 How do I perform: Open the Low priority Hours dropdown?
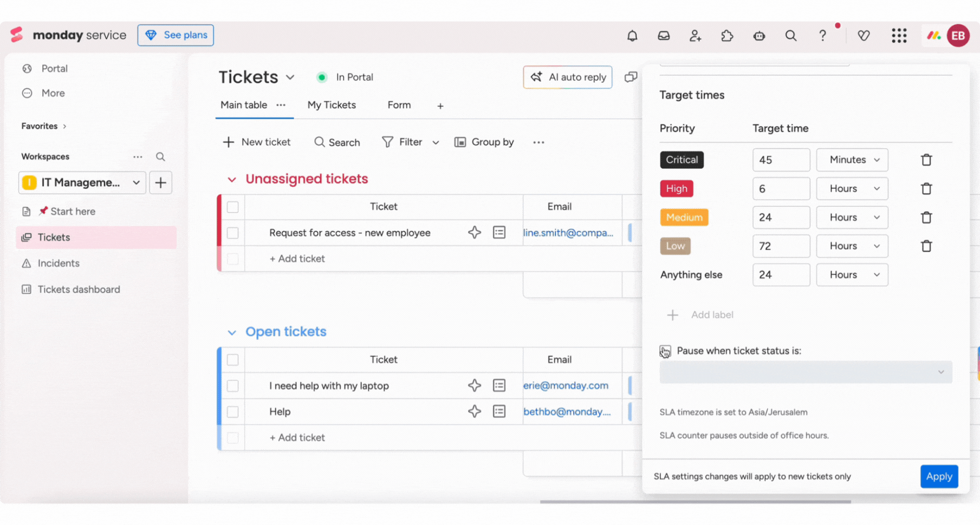(852, 246)
